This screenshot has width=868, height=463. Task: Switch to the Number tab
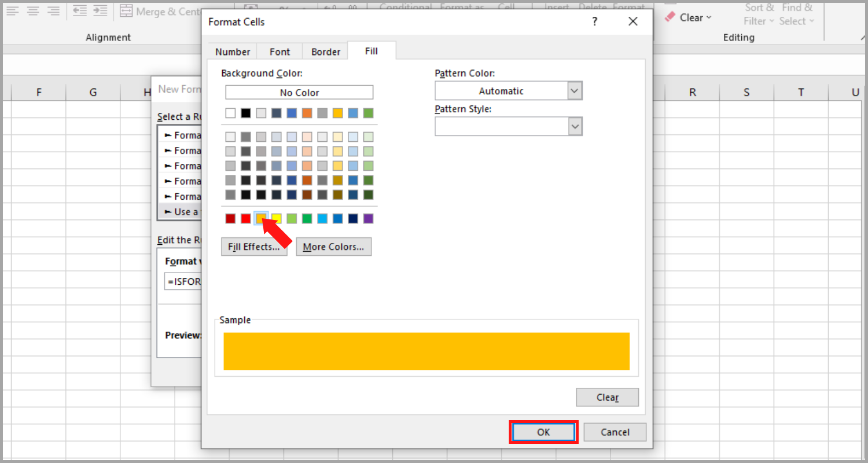point(231,52)
